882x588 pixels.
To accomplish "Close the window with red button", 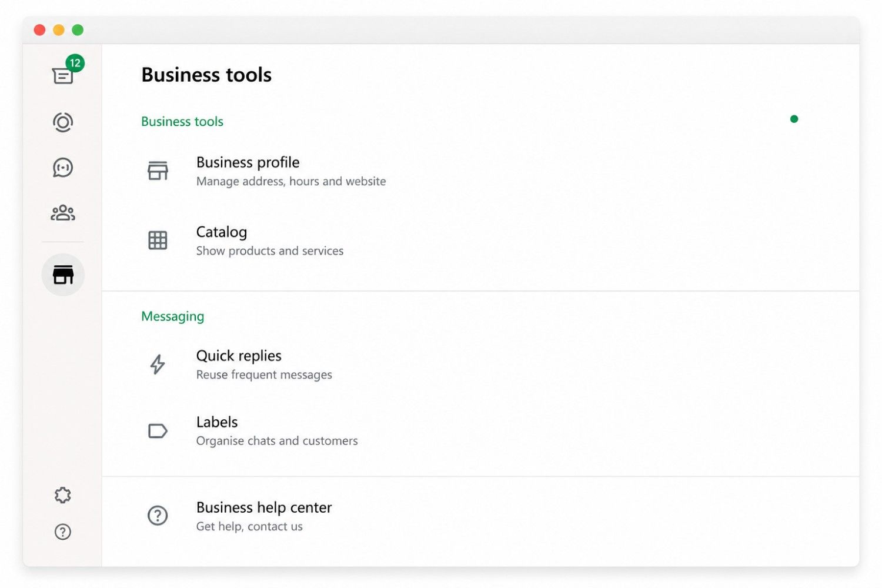I will 40,29.
